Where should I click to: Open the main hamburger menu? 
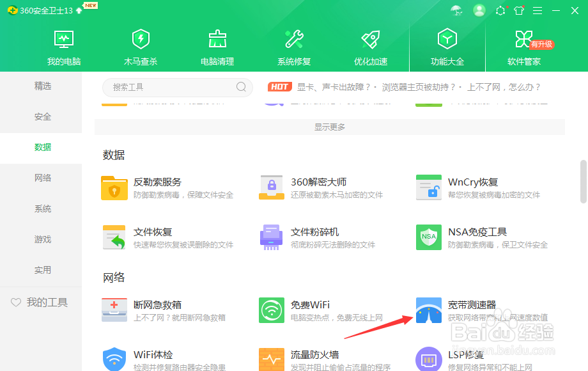[538, 10]
